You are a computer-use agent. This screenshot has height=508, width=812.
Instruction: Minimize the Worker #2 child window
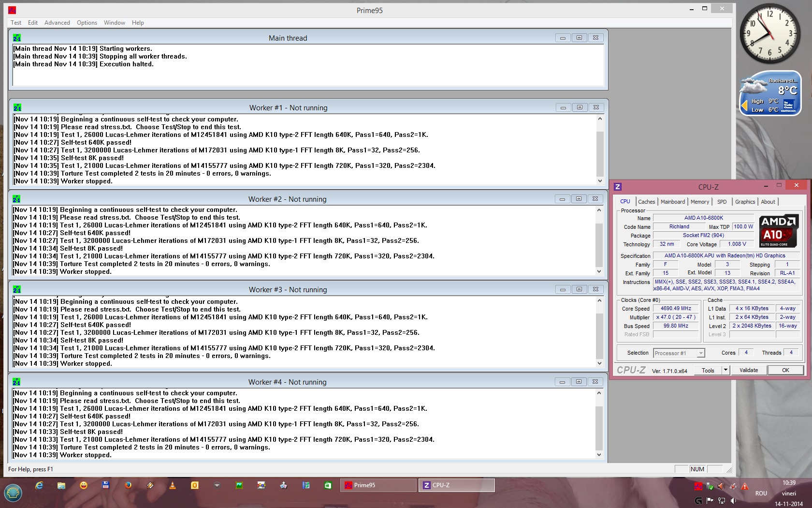click(x=562, y=199)
